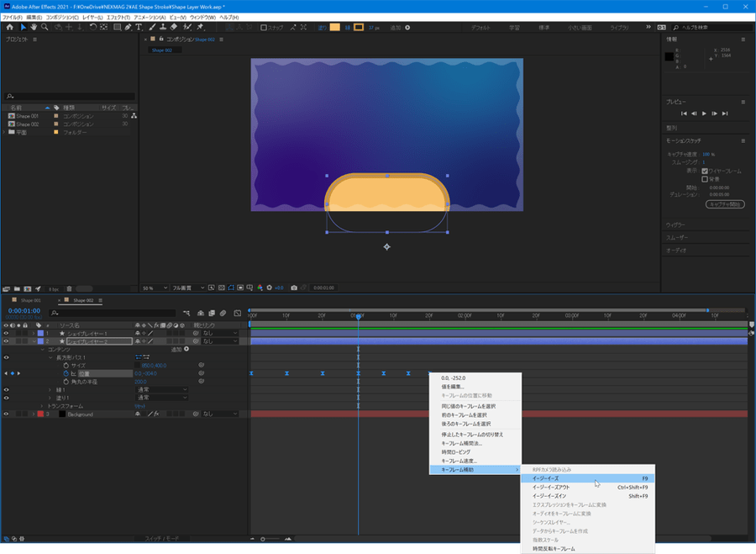Image resolution: width=756 pixels, height=554 pixels.
Task: Select the Rotation tool
Action: point(92,27)
